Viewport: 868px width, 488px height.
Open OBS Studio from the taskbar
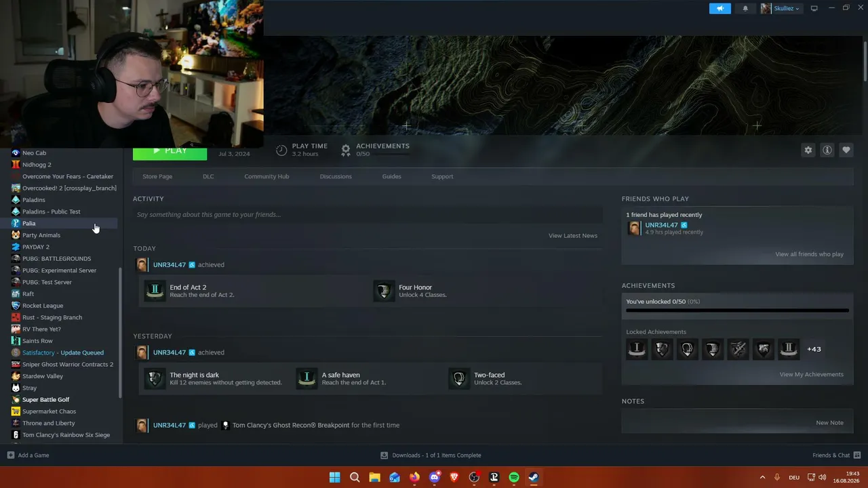click(x=474, y=477)
